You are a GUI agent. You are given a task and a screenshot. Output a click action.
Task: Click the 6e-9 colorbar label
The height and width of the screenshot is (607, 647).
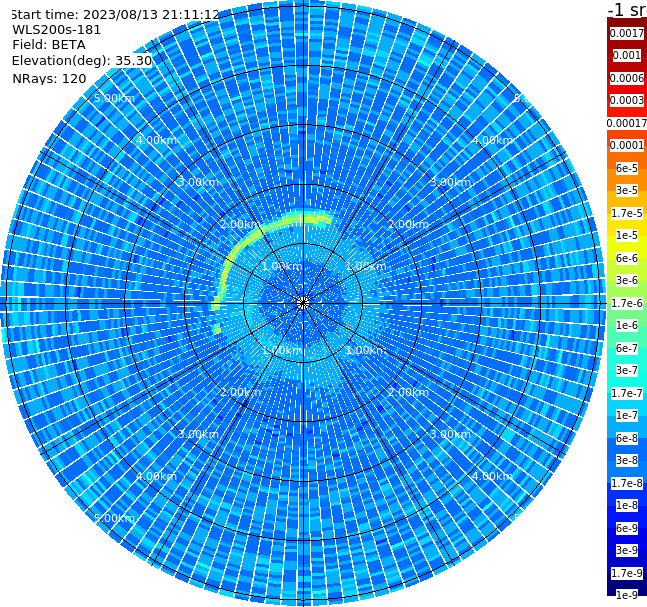tap(627, 528)
